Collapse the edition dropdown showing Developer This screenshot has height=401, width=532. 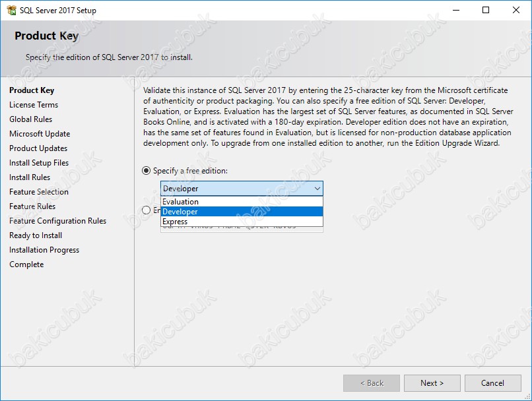pyautogui.click(x=317, y=189)
